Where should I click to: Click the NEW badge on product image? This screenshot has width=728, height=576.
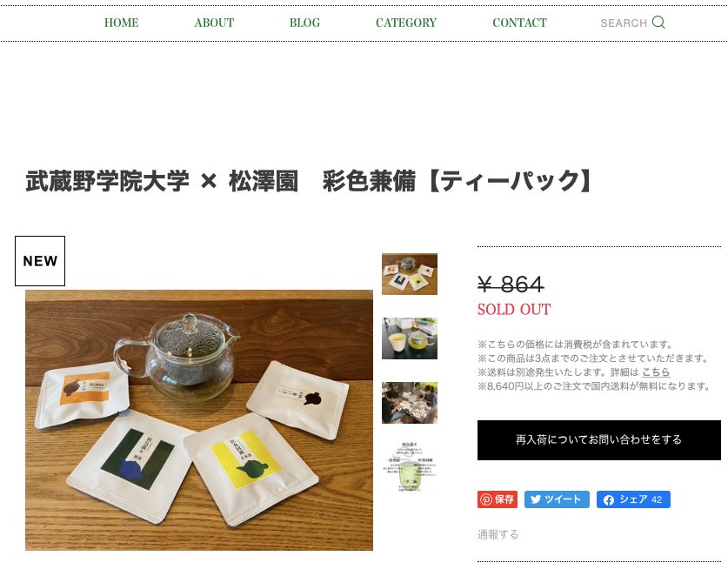pyautogui.click(x=40, y=261)
